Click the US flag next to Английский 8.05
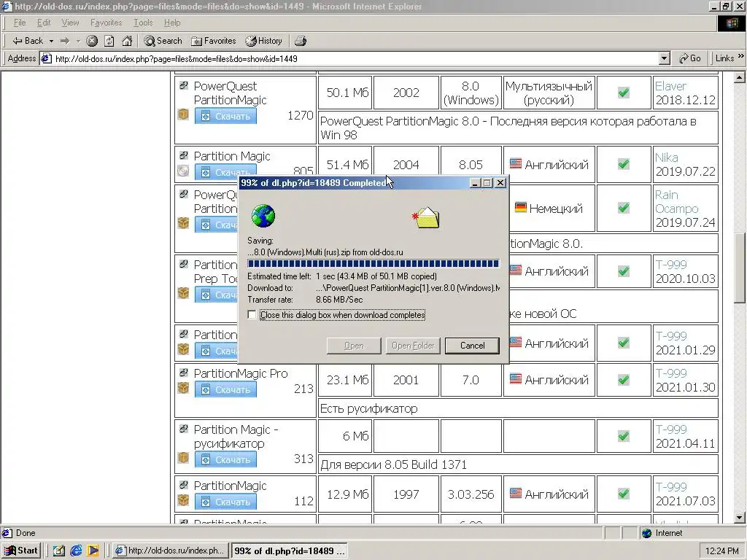 coord(516,163)
